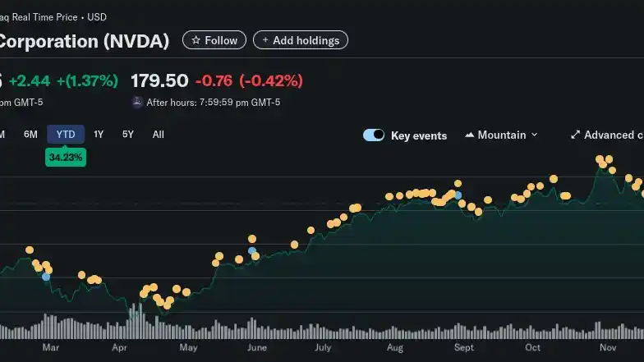This screenshot has width=644, height=362.
Task: Open the Advanced chart link
Action: (613, 135)
